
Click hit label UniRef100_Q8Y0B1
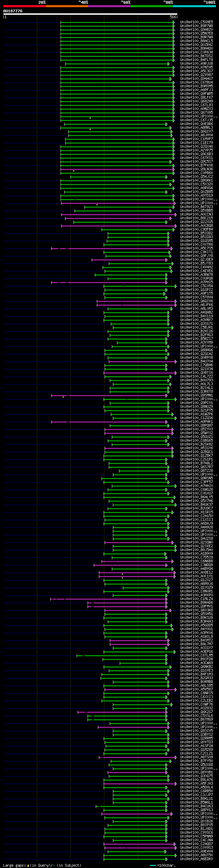point(196,772)
